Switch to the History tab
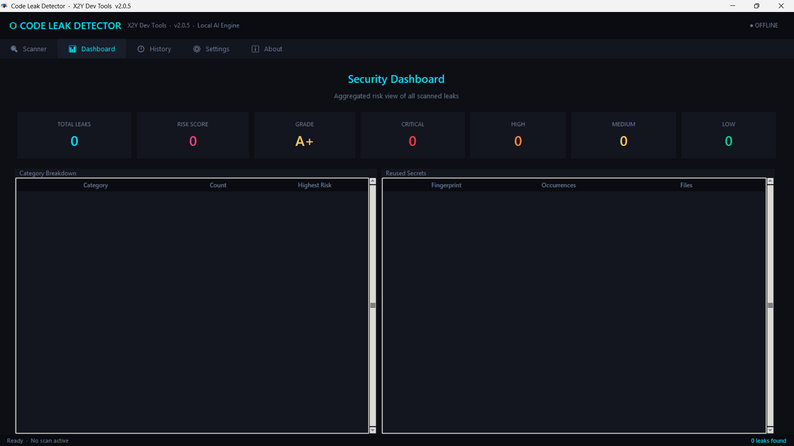Viewport: 794px width, 446px height. 154,49
